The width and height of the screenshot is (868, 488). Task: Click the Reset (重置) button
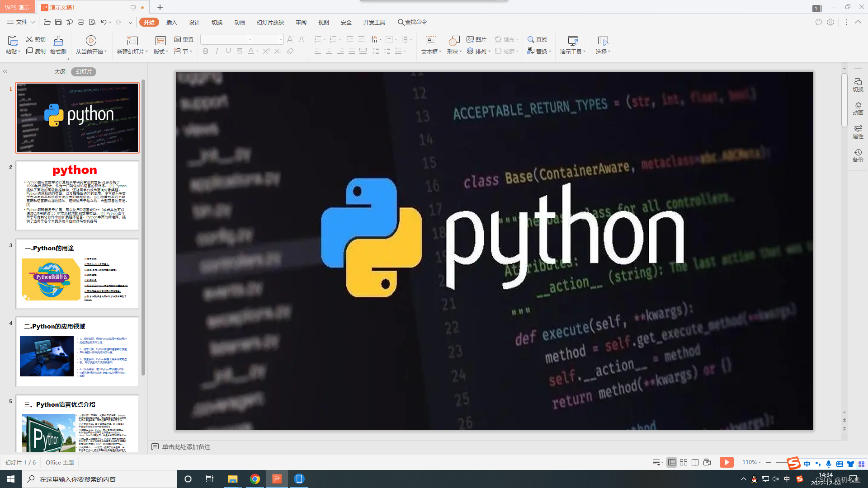184,40
